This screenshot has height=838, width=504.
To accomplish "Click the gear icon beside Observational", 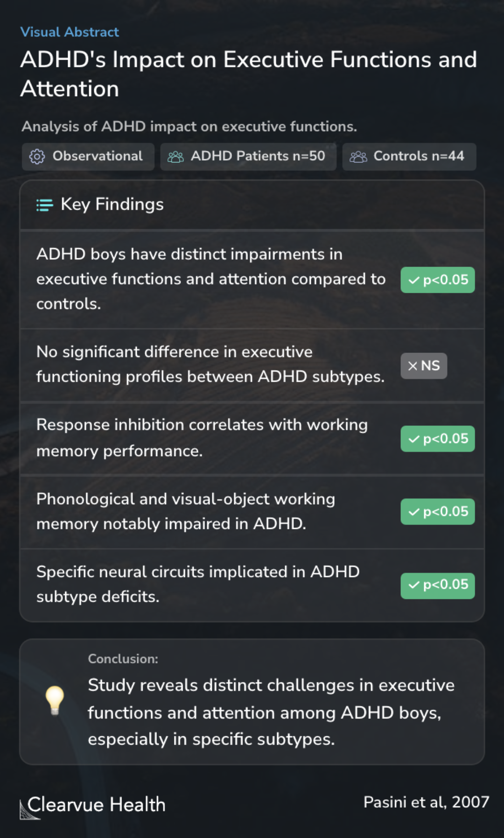I will (x=37, y=156).
